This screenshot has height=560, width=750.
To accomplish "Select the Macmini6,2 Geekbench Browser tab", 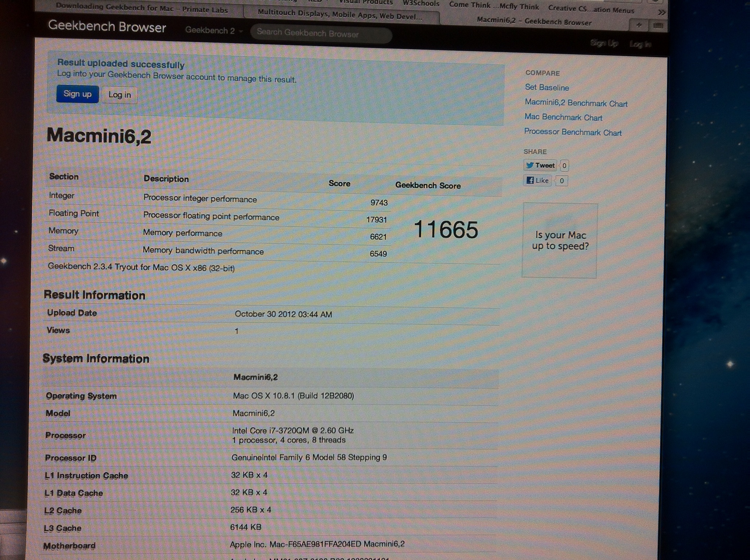I will [534, 21].
